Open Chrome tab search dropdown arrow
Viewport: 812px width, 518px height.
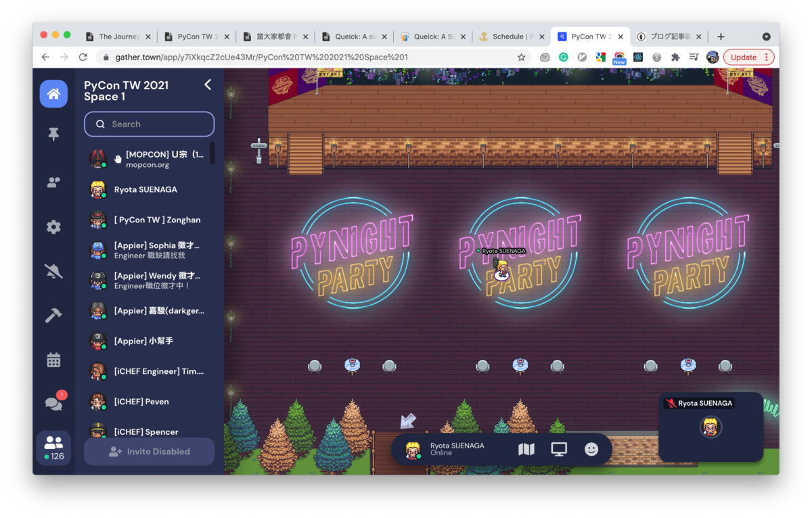(766, 37)
